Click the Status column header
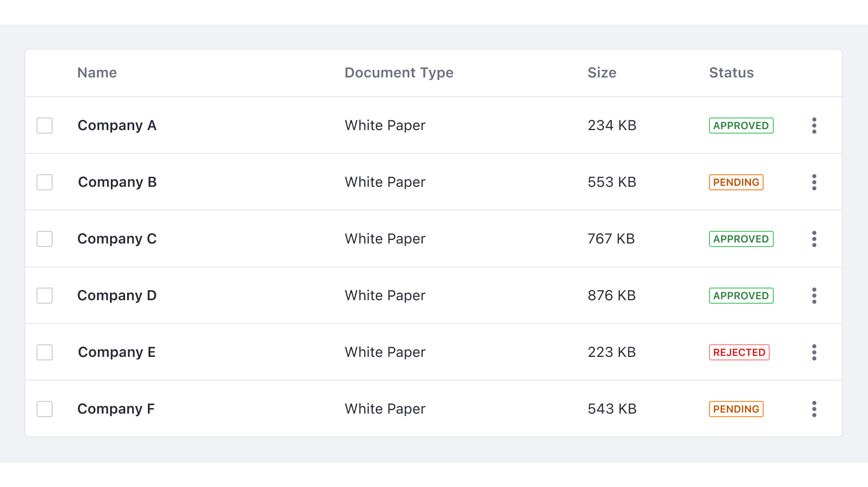 [731, 73]
